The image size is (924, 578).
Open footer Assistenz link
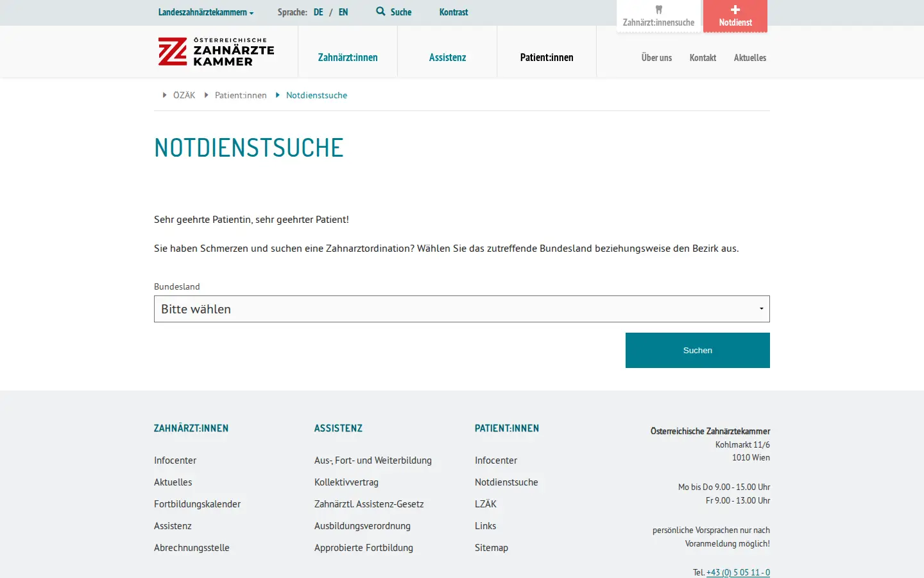173,526
